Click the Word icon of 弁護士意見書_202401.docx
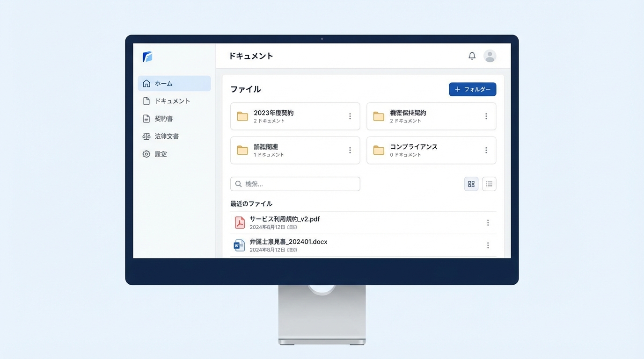The image size is (644, 359). tap(239, 245)
